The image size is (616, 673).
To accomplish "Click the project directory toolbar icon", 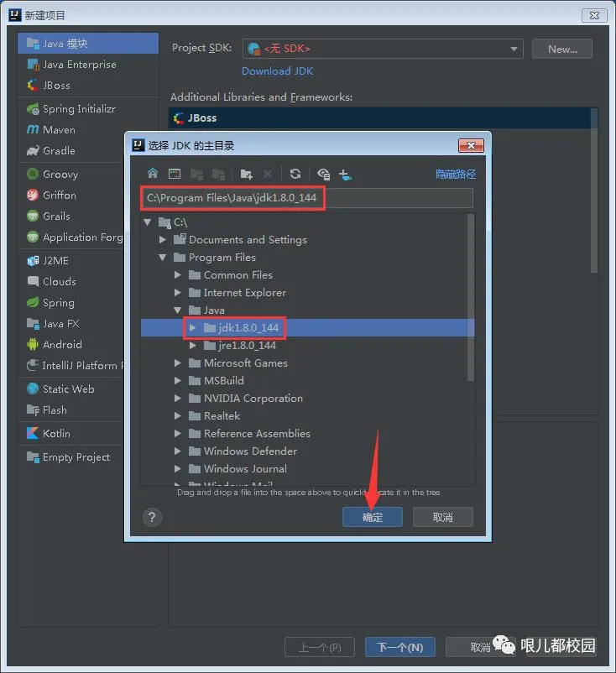I will pos(196,174).
